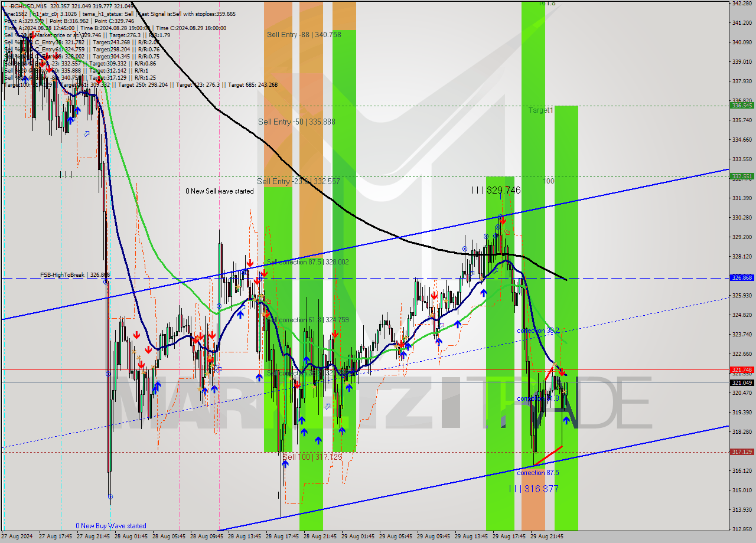Click the '29 Aug 05:45' time axis label

pyautogui.click(x=396, y=537)
